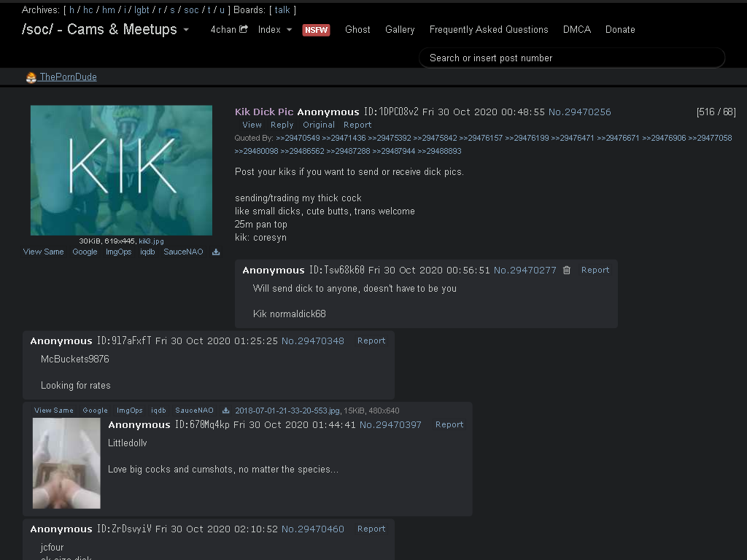The width and height of the screenshot is (747, 560).
Task: Follow quoted-by link >>29477058
Action: point(710,138)
